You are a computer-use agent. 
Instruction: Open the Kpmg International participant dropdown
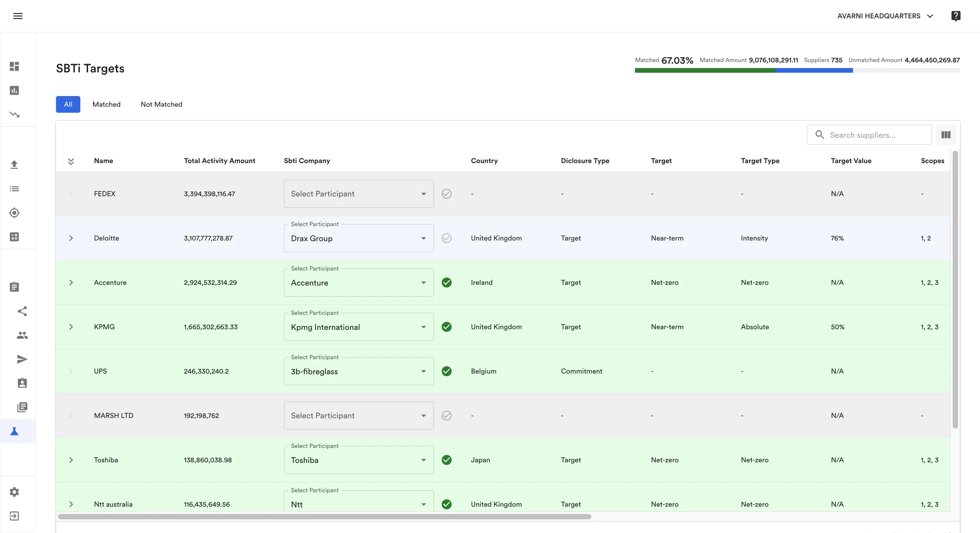(359, 327)
